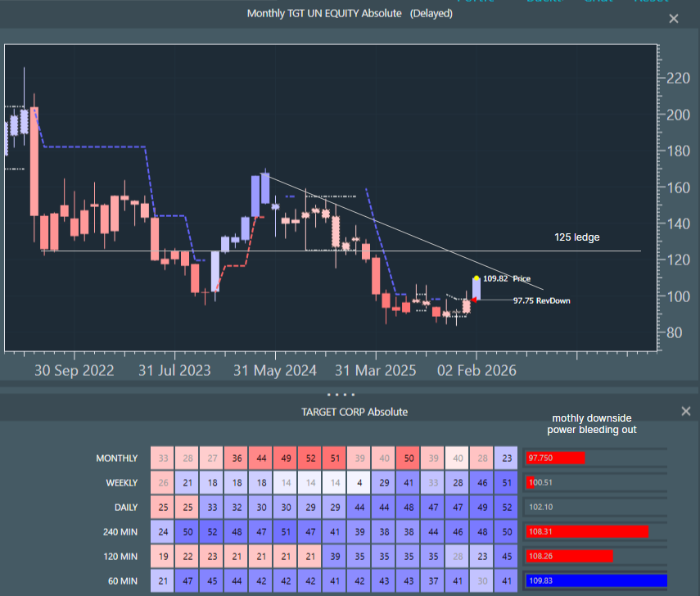Pick the 120 MIN heatmap cell showing 19
The width and height of the screenshot is (700, 596).
coord(164,557)
